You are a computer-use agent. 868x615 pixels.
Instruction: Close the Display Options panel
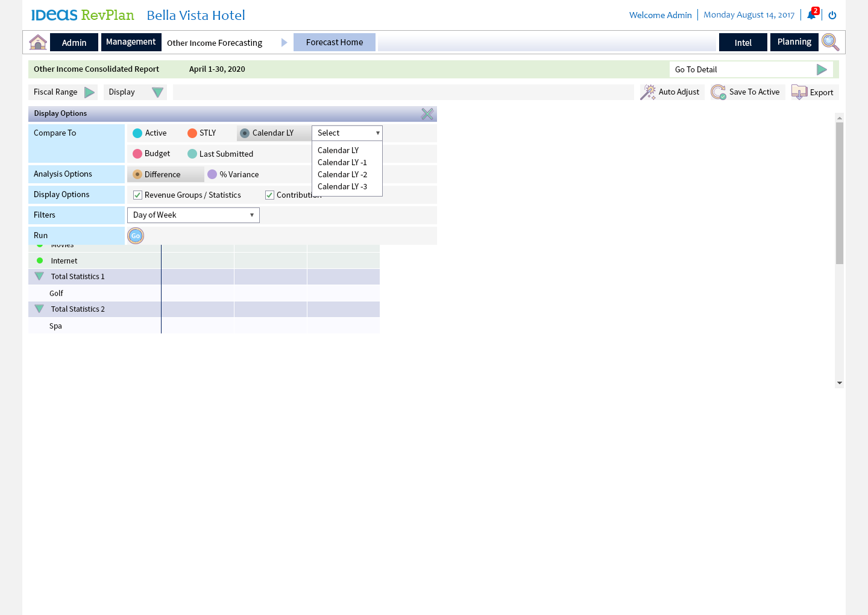click(427, 114)
